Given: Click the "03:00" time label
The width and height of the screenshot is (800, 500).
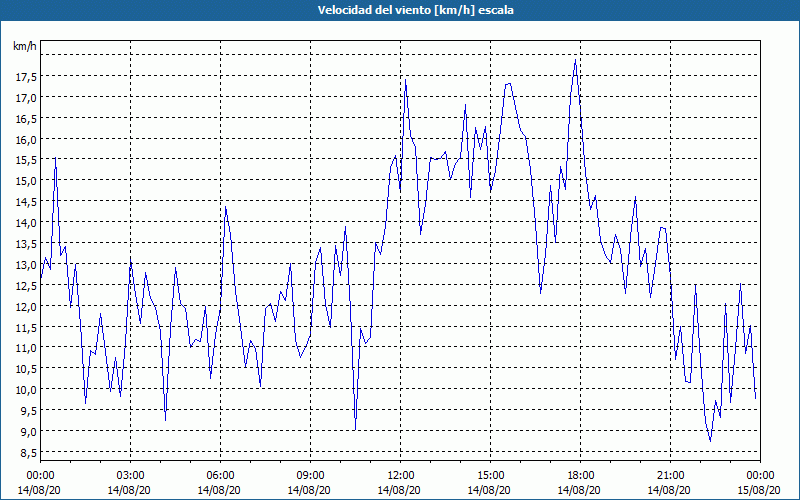Looking at the screenshot, I should (x=130, y=476).
